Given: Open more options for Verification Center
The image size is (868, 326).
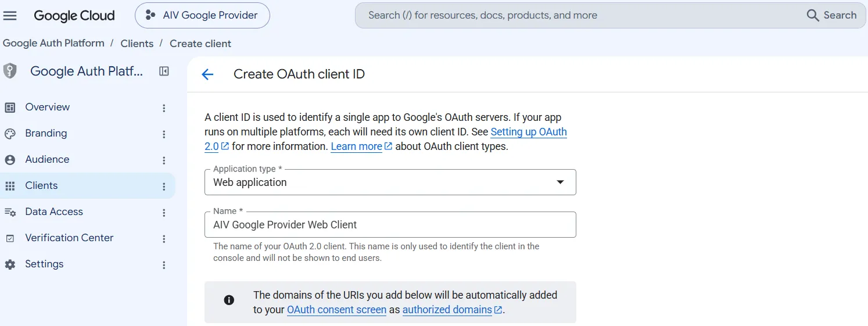Looking at the screenshot, I should tap(164, 239).
